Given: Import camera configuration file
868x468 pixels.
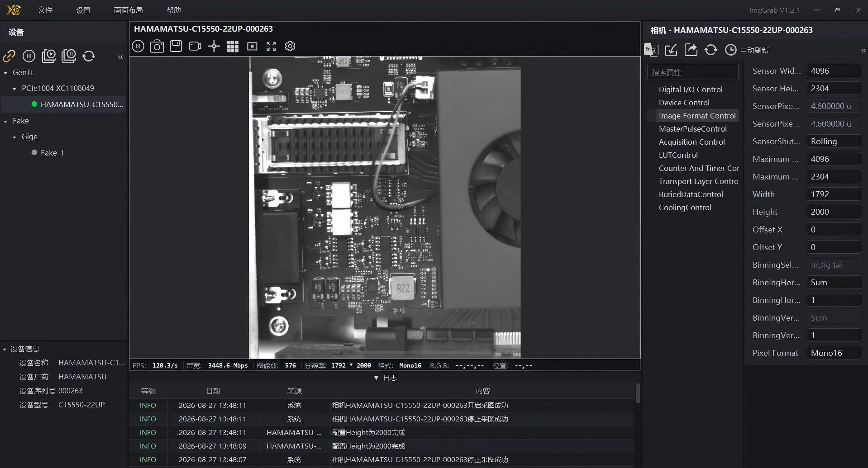Looking at the screenshot, I should [671, 50].
